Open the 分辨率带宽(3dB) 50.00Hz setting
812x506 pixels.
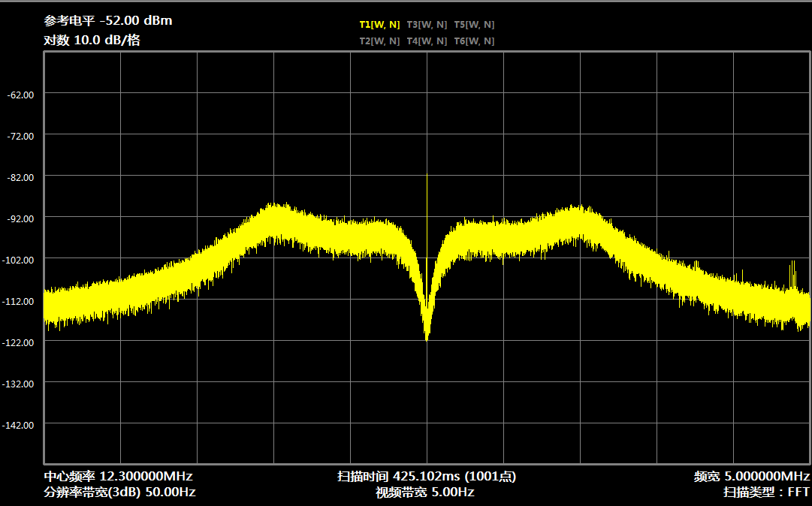(119, 492)
